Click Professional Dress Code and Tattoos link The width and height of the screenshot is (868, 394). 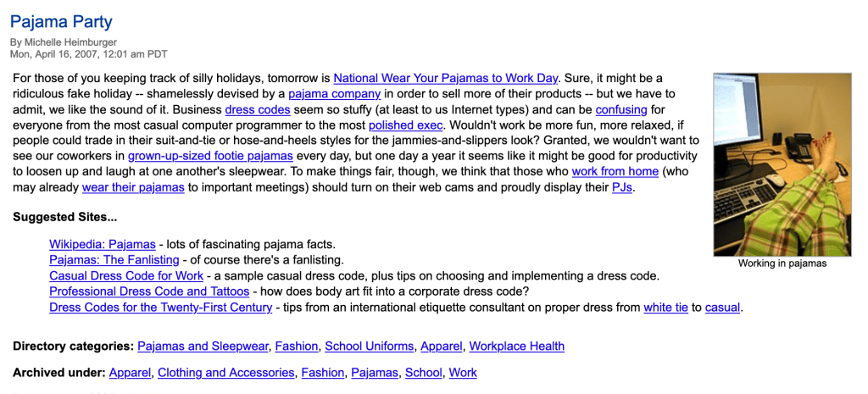tap(148, 291)
